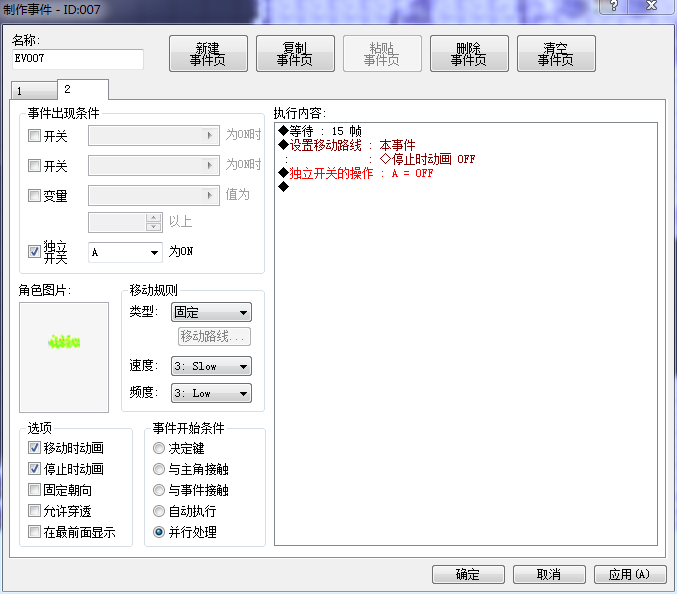Click the 名称 input field containing EV007

78,59
